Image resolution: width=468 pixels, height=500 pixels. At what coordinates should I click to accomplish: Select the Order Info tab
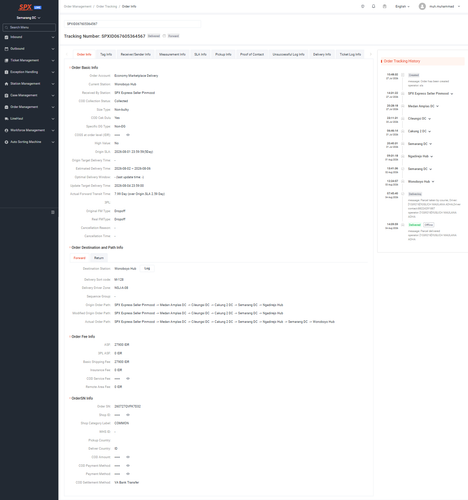[x=84, y=54]
